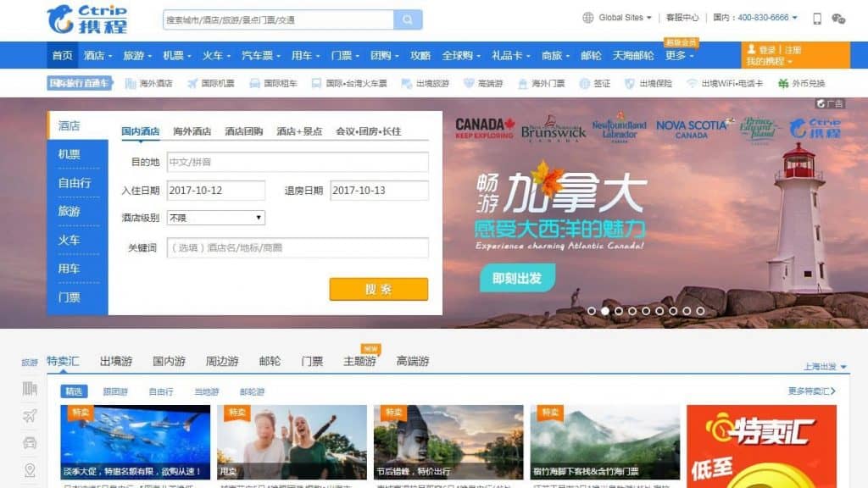Click the orange 搜索 search button
This screenshot has width=868, height=488.
click(x=379, y=289)
